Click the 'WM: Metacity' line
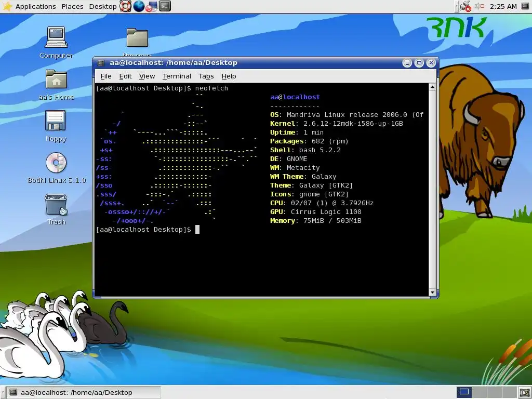This screenshot has width=532, height=399. (x=295, y=168)
